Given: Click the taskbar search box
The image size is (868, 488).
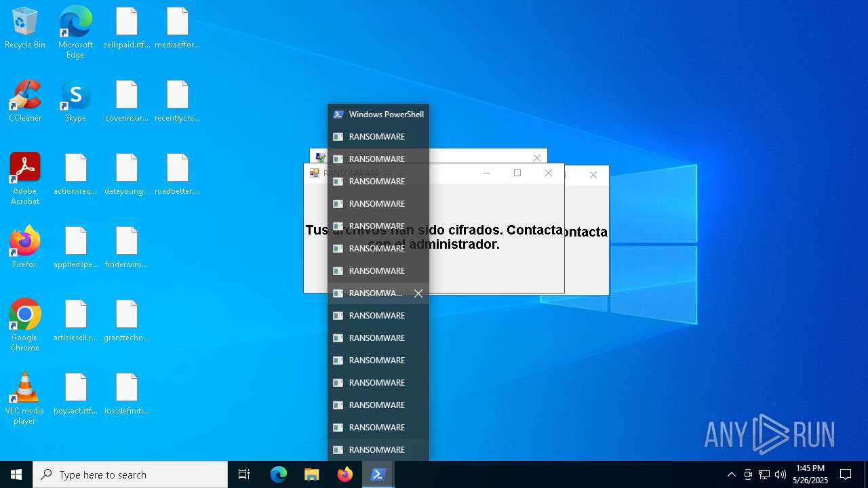Looking at the screenshot, I should (x=130, y=474).
